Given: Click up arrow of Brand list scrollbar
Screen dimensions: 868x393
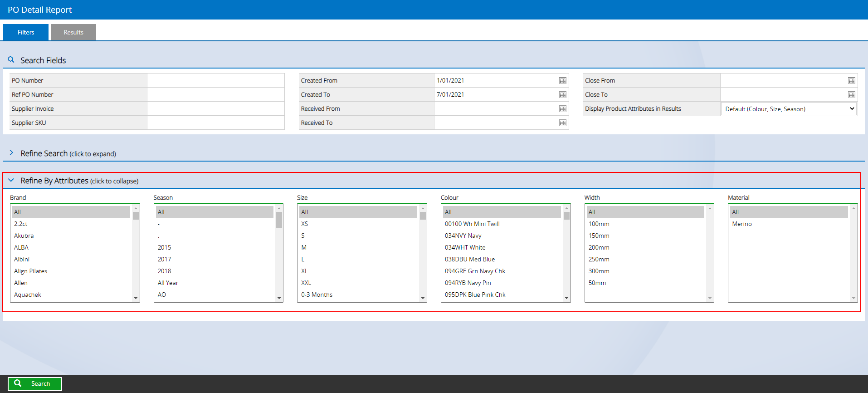Looking at the screenshot, I should pos(136,208).
